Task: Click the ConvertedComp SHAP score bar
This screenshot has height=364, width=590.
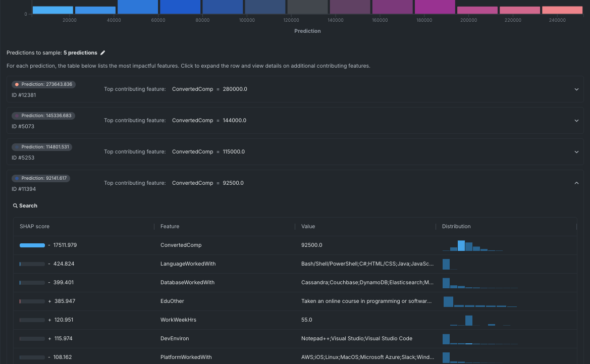Action: [32, 245]
